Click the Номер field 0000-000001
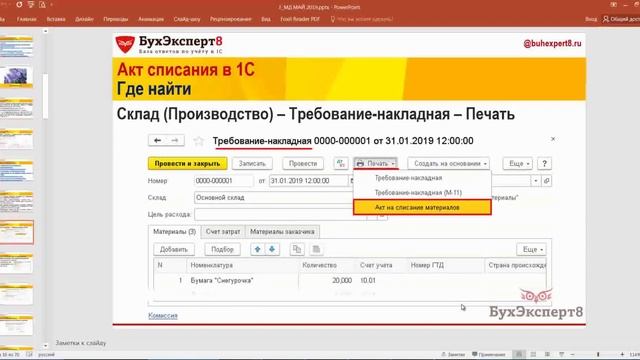Screen dimensions: 640x360 [x=223, y=181]
